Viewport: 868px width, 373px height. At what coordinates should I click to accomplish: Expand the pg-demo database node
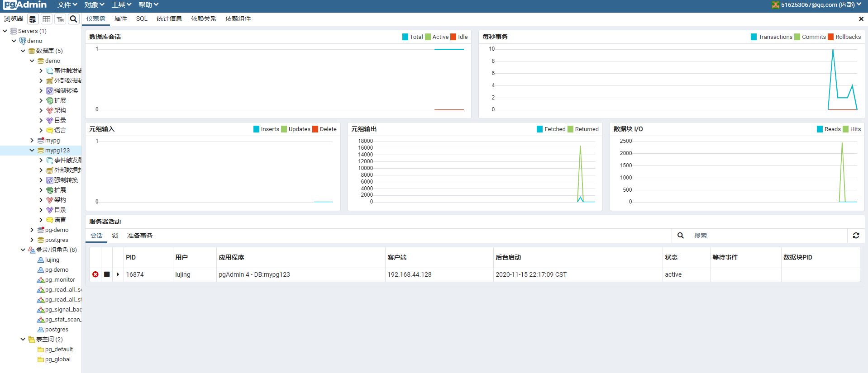click(x=32, y=230)
